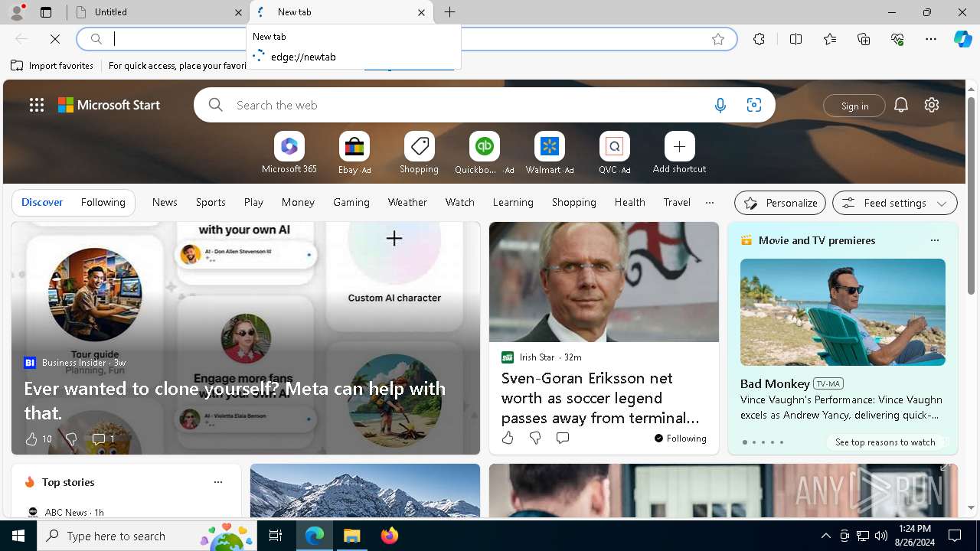Open the Windows Start menu
980x551 pixels.
click(x=18, y=536)
